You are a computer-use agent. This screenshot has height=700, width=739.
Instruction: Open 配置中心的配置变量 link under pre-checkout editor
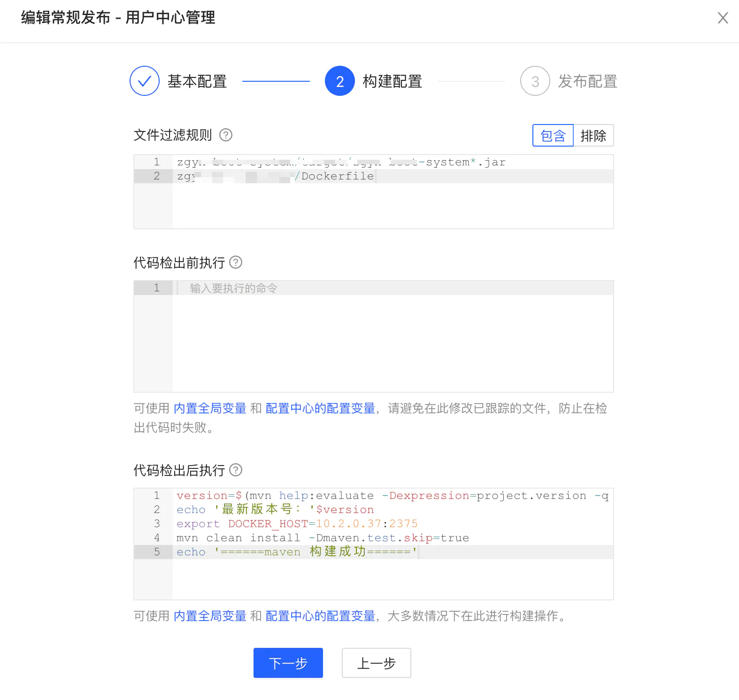point(321,408)
